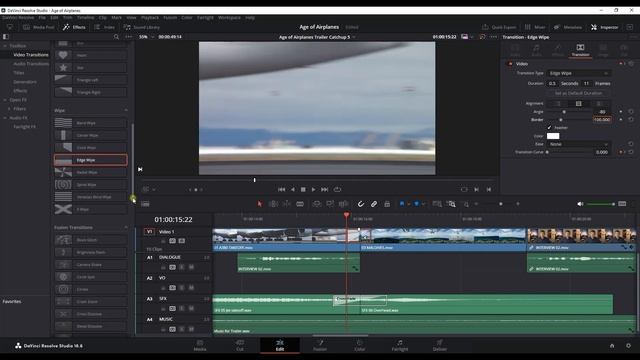
Task: Add a blue flag from timeline toolbar
Action: point(402,204)
